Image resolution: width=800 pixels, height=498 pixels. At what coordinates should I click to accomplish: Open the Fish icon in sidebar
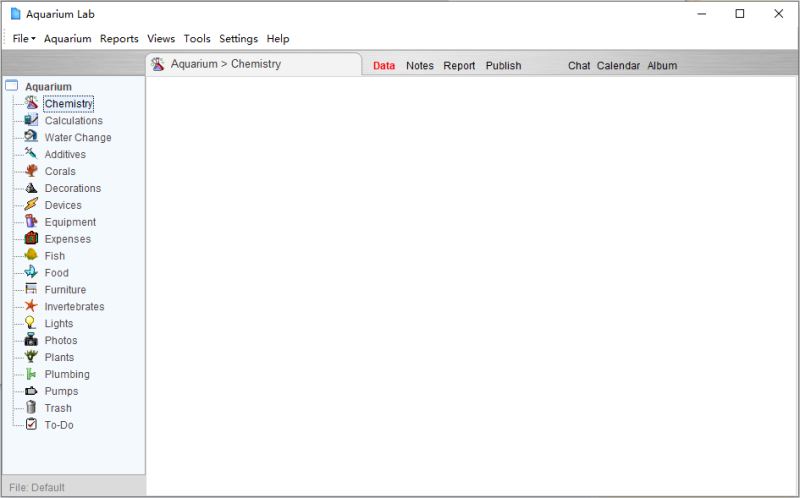point(31,256)
